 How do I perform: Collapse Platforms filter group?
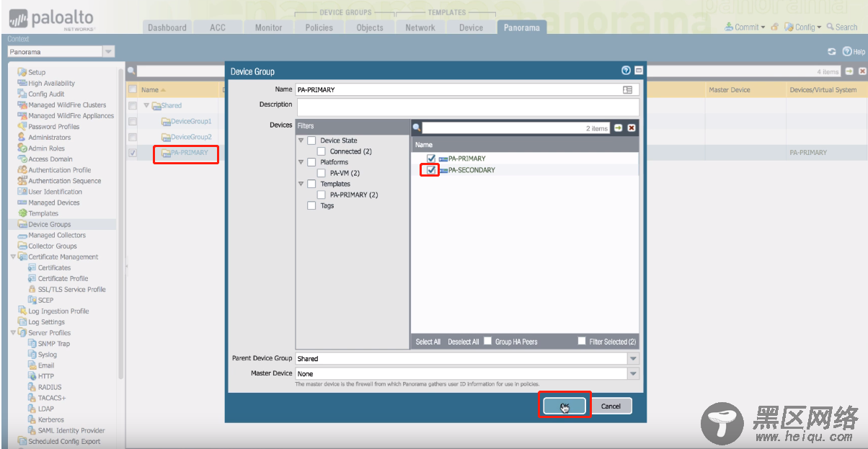301,162
